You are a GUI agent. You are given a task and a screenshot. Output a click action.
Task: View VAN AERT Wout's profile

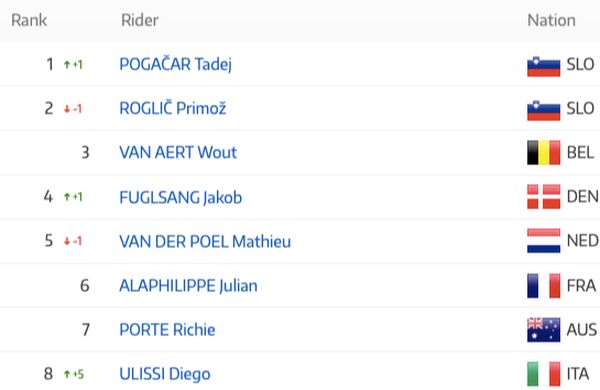[x=178, y=152]
